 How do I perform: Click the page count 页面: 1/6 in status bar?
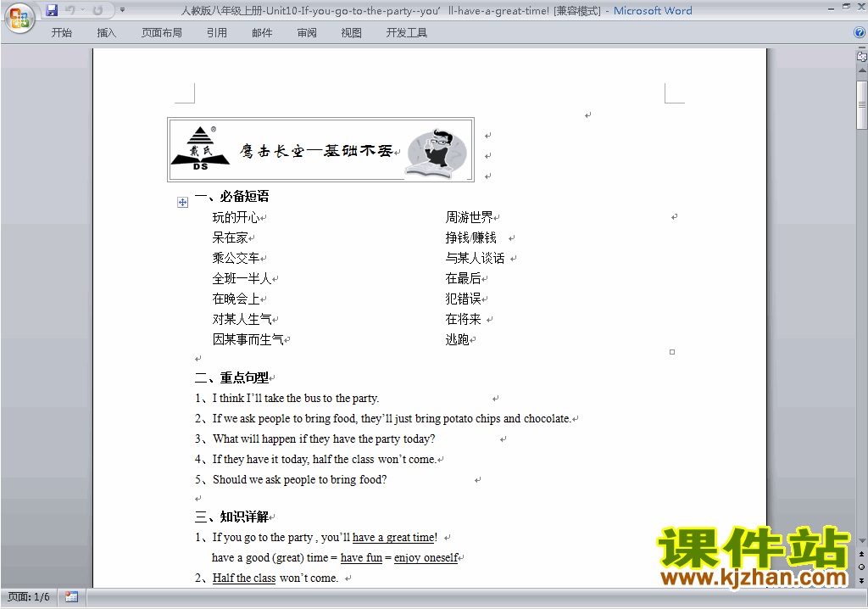click(28, 597)
